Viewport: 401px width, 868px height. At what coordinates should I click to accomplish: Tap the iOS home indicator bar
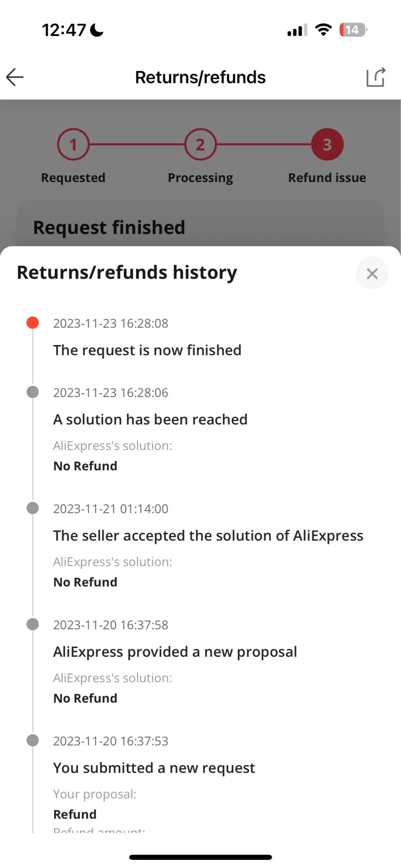click(x=200, y=857)
